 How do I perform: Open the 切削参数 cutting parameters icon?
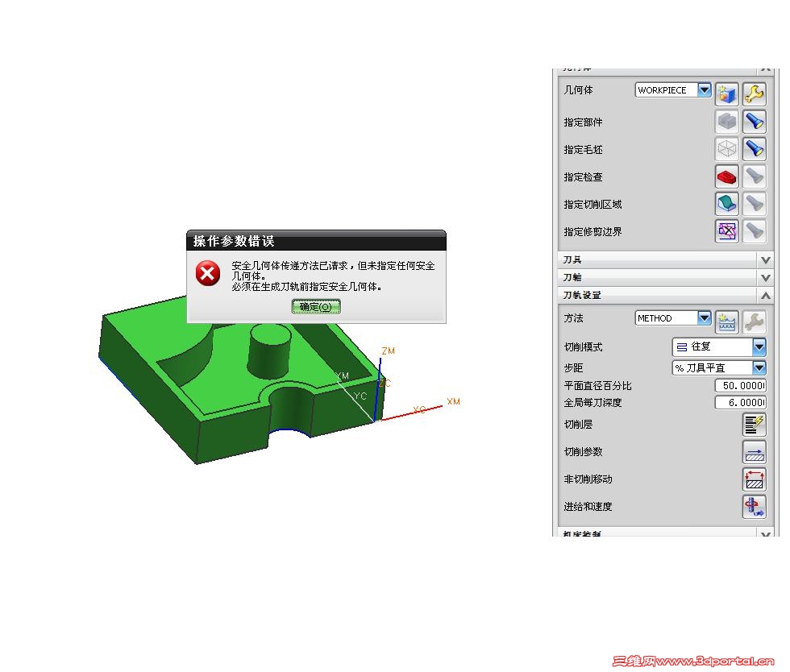click(x=755, y=451)
